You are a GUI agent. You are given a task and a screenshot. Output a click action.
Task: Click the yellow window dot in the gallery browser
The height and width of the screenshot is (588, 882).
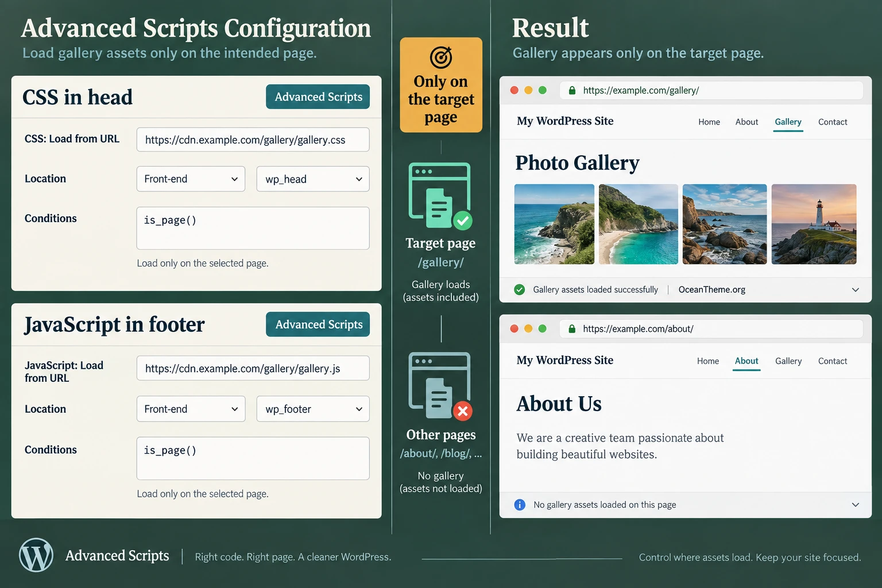pos(529,90)
